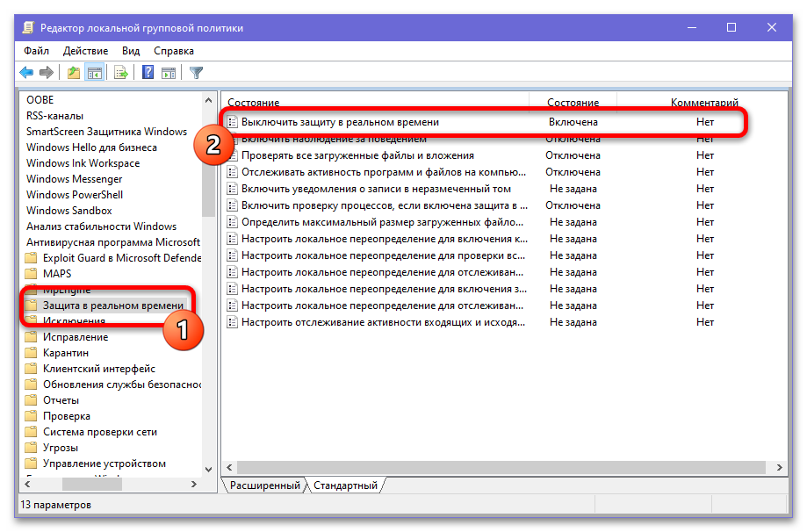Click policy icon of Отслеживать активность программ
807x532 pixels.
point(233,172)
